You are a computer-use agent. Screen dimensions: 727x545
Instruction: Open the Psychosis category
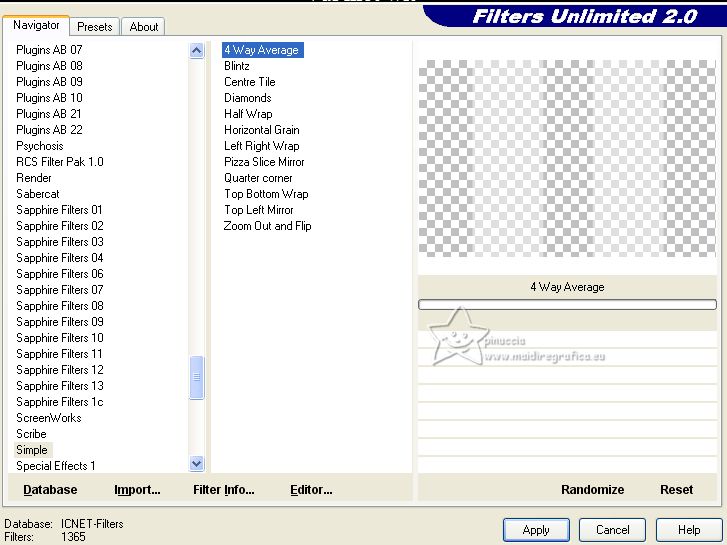click(39, 146)
